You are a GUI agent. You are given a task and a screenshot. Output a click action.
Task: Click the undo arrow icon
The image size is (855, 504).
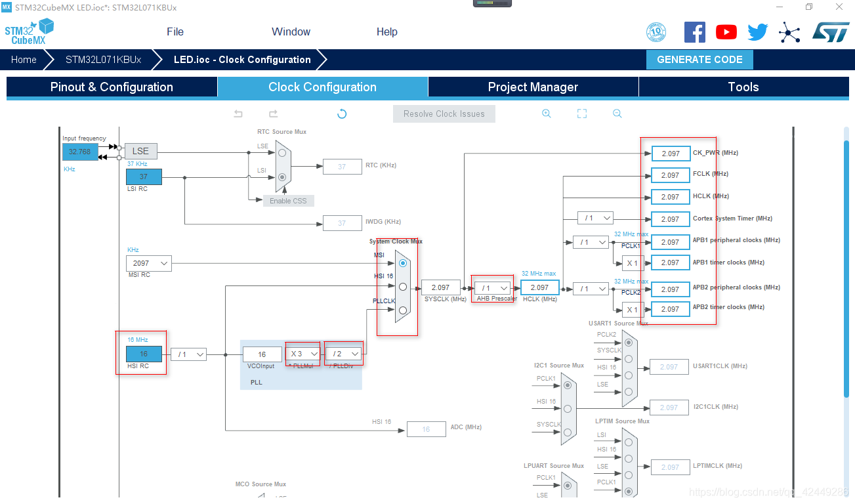pos(238,114)
